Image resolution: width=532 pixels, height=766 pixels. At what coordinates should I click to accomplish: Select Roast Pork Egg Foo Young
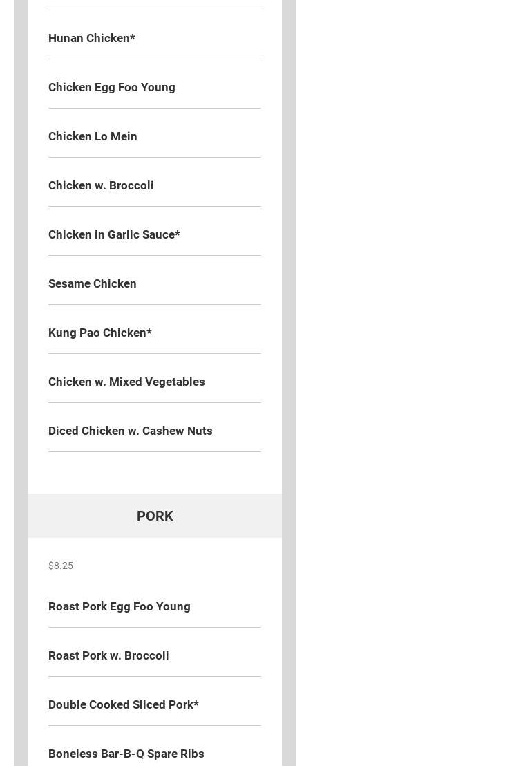[x=119, y=606]
